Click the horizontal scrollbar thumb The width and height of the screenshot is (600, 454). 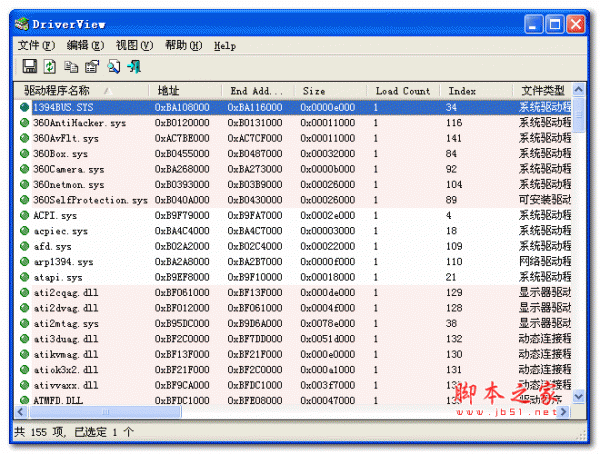[105, 412]
